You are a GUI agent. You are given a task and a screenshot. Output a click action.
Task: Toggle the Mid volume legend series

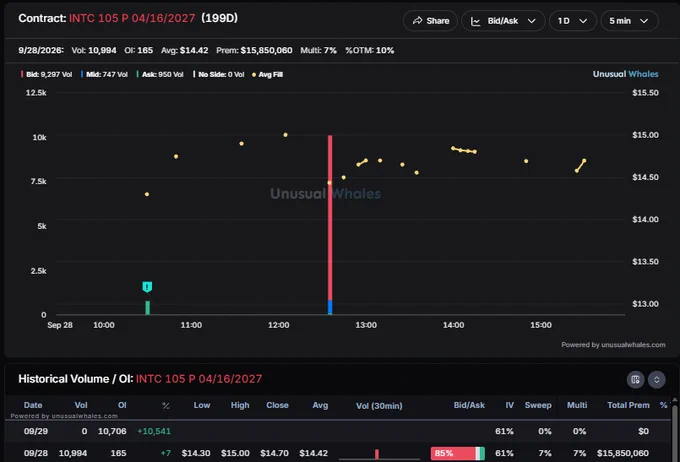(104, 74)
